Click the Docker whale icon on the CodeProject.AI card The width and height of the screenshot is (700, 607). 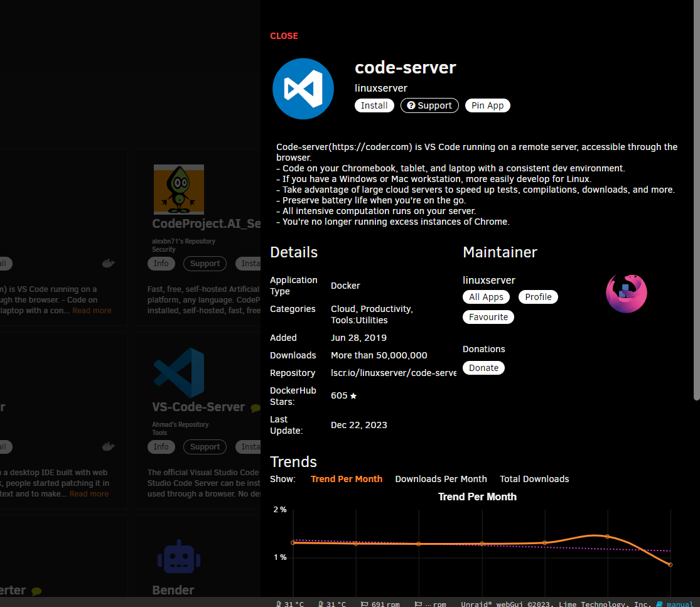click(x=109, y=263)
